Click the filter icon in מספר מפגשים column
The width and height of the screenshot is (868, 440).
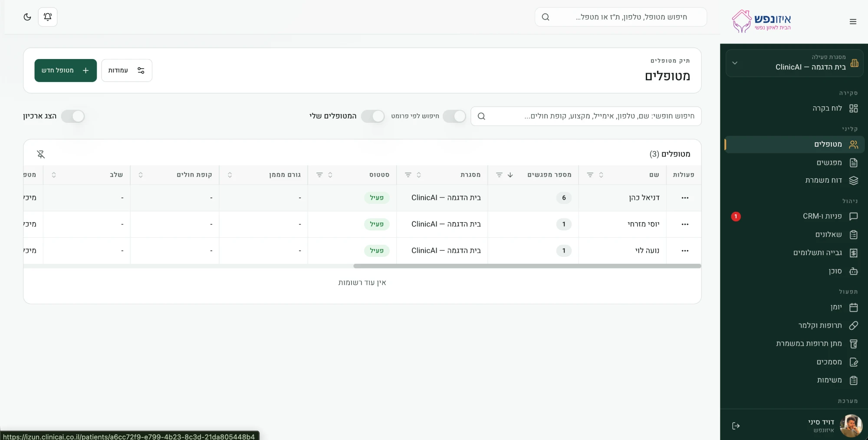pyautogui.click(x=499, y=175)
